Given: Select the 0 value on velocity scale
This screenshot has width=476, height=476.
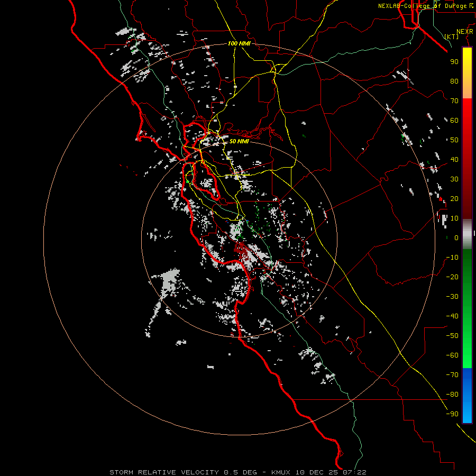Looking at the screenshot, I should [456, 237].
